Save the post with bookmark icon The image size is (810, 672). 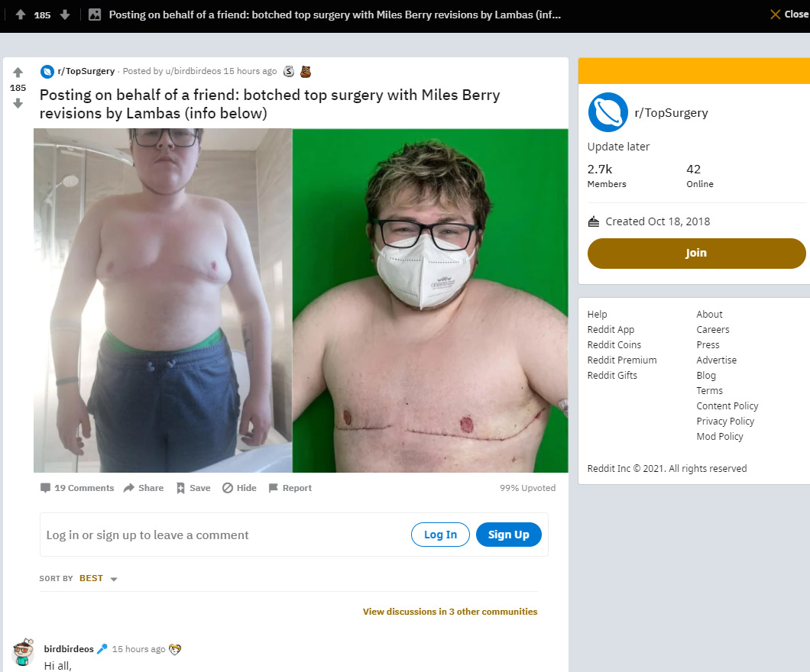(x=193, y=488)
